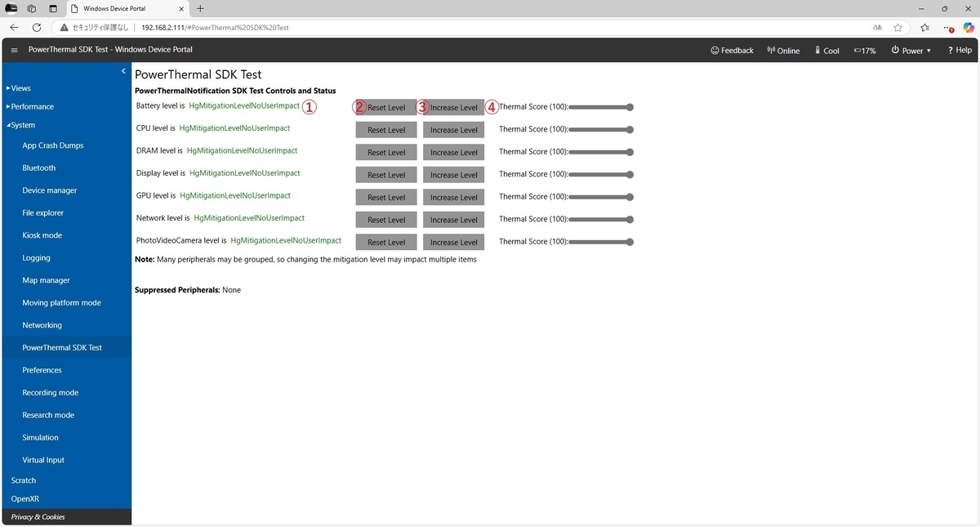Open Networking page
Viewport: 980px width, 527px height.
[x=42, y=325]
